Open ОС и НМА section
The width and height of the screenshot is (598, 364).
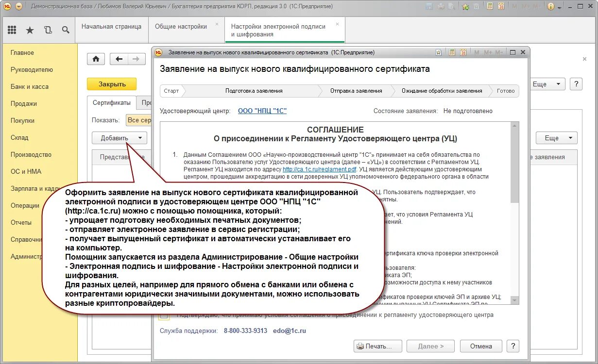[26, 171]
